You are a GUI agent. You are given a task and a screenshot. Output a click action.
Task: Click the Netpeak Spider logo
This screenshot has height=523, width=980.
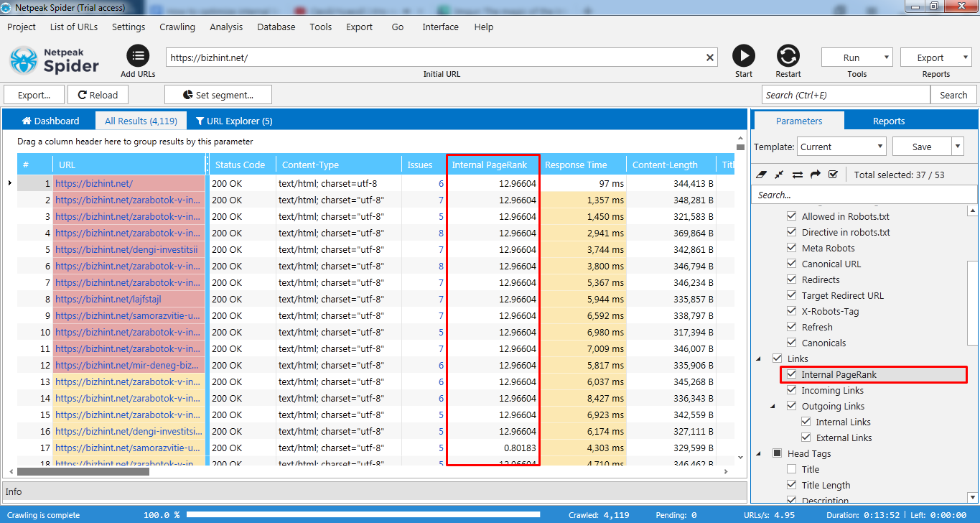pyautogui.click(x=55, y=60)
